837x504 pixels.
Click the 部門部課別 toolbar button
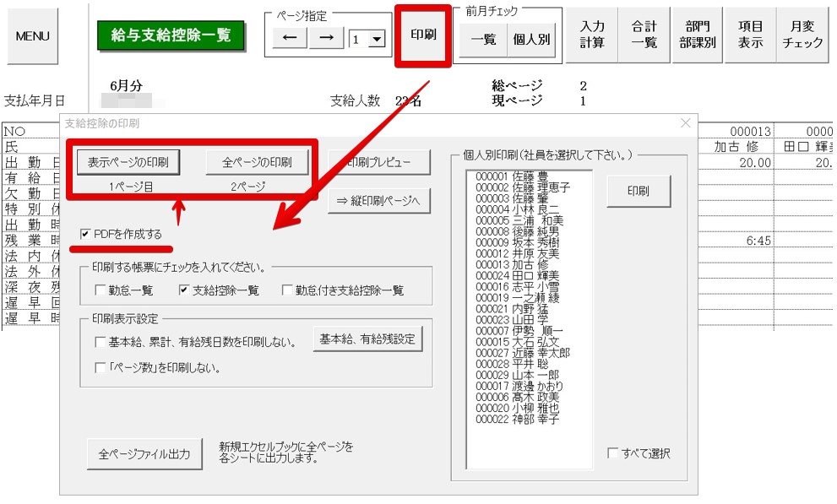(x=698, y=35)
